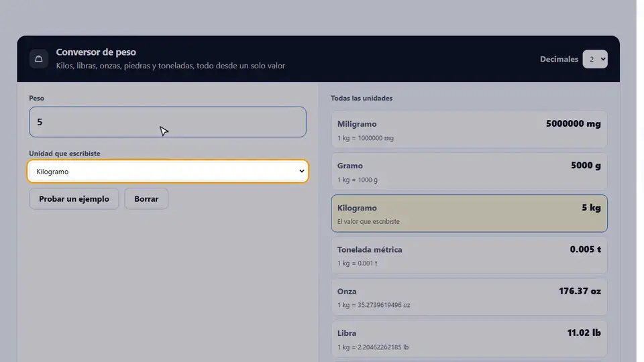Viewport: 644px width, 362px height.
Task: Click the 0.005 t value
Action: 585,249
